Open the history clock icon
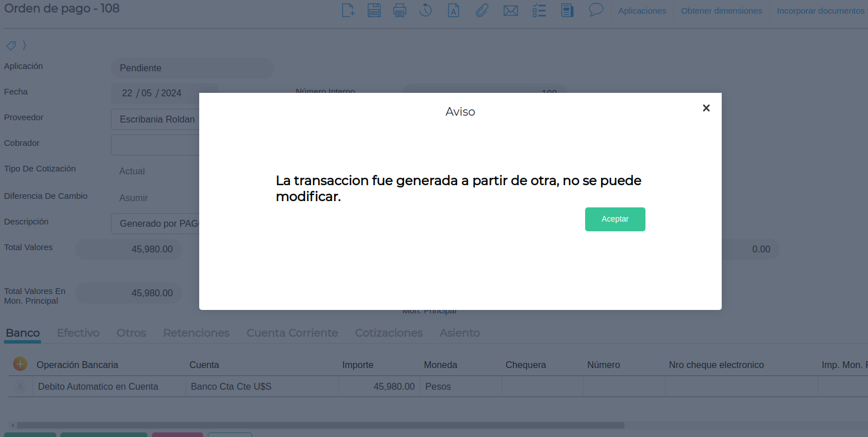 [x=426, y=10]
